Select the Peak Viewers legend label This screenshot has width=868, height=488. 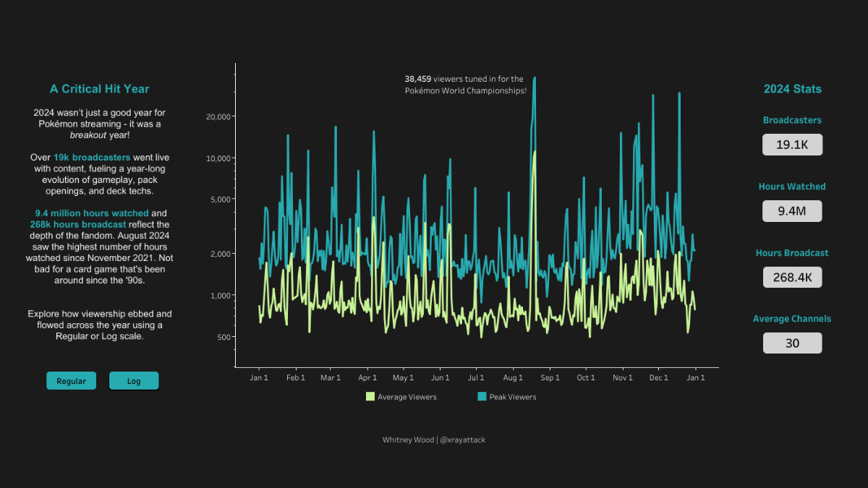(513, 397)
